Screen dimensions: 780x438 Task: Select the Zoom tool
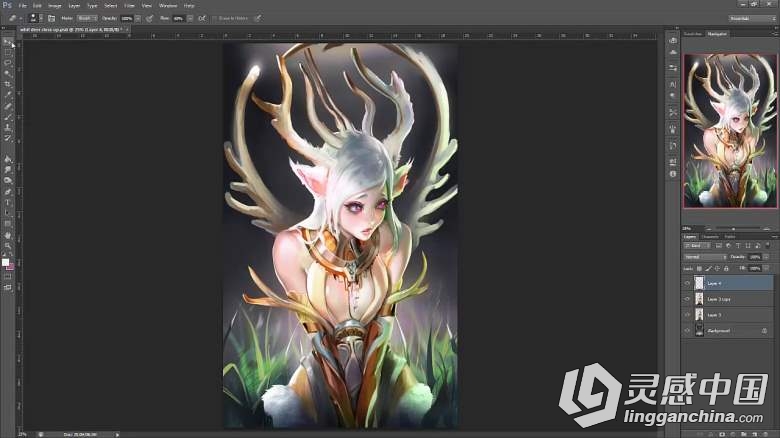click(x=7, y=245)
